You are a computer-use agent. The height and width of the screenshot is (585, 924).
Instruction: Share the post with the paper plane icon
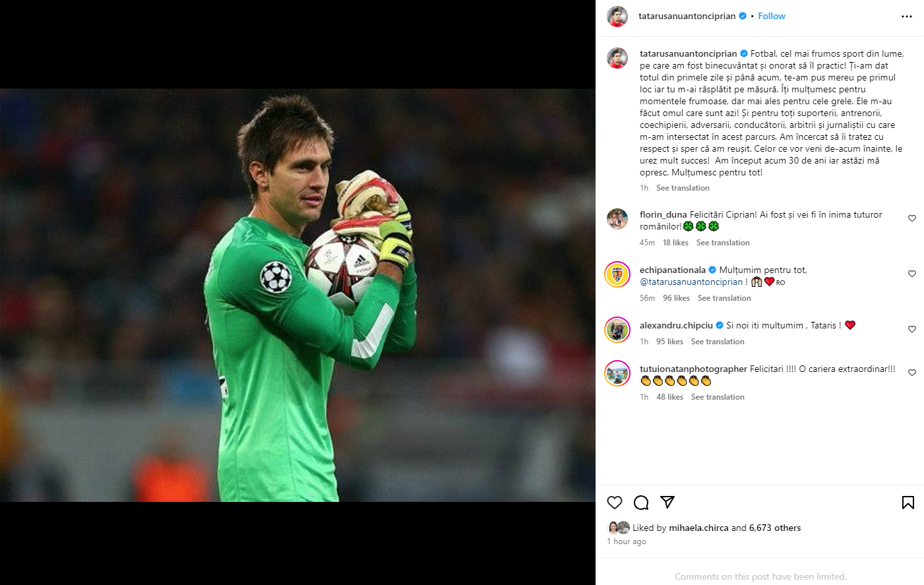[667, 503]
